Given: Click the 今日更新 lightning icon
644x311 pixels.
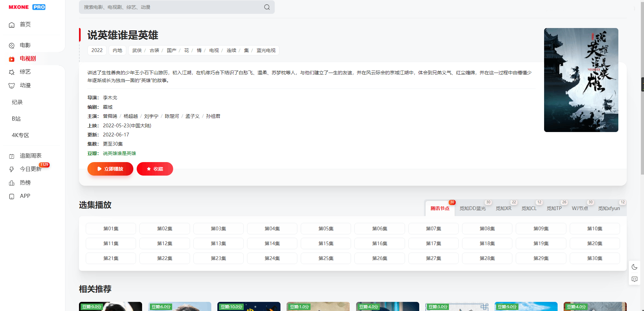Looking at the screenshot, I should point(12,169).
